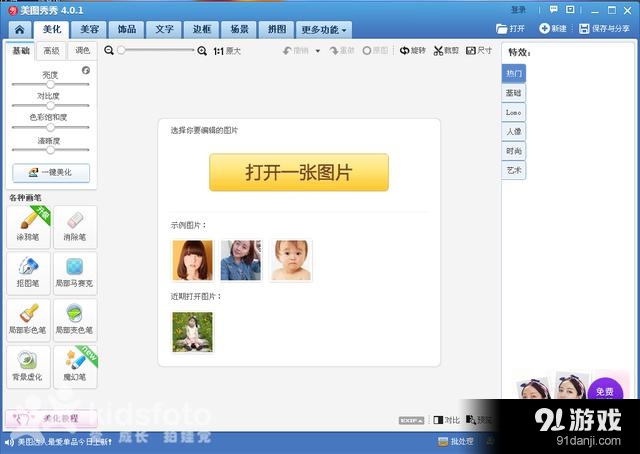Click the 1:1 原大 button
Viewport: 640px width, 454px height.
[x=227, y=51]
